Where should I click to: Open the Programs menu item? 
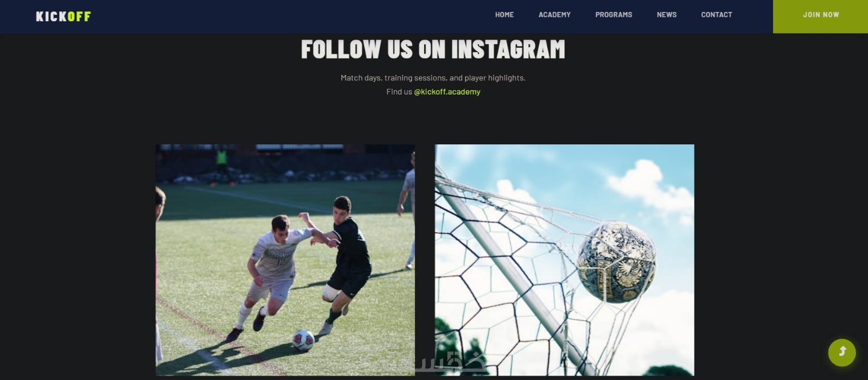point(614,15)
